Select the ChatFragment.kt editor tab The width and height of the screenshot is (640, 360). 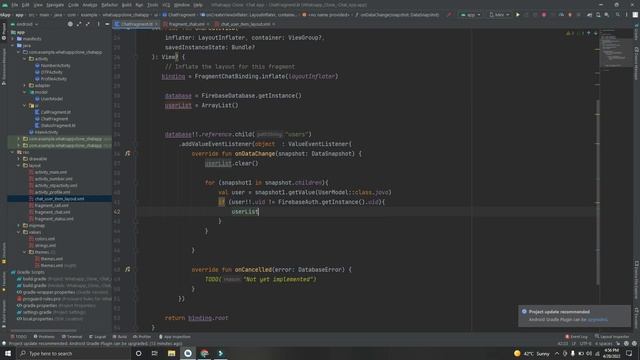click(x=136, y=24)
